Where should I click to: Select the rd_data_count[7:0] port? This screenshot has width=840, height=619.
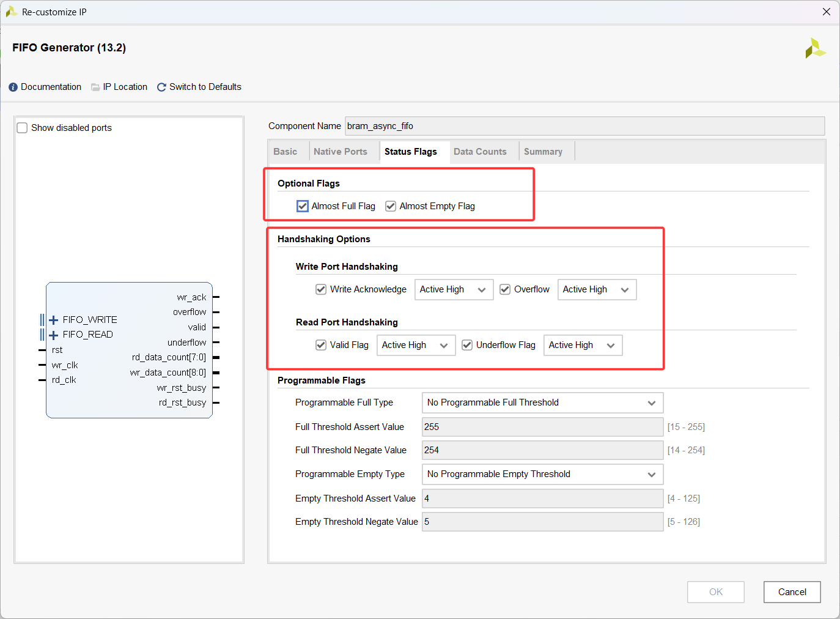(x=169, y=357)
